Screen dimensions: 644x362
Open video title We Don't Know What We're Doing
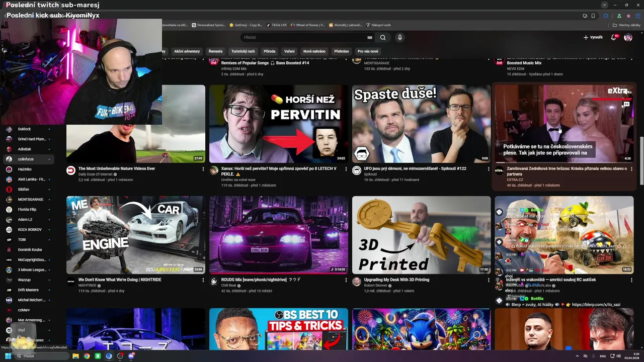(120, 280)
